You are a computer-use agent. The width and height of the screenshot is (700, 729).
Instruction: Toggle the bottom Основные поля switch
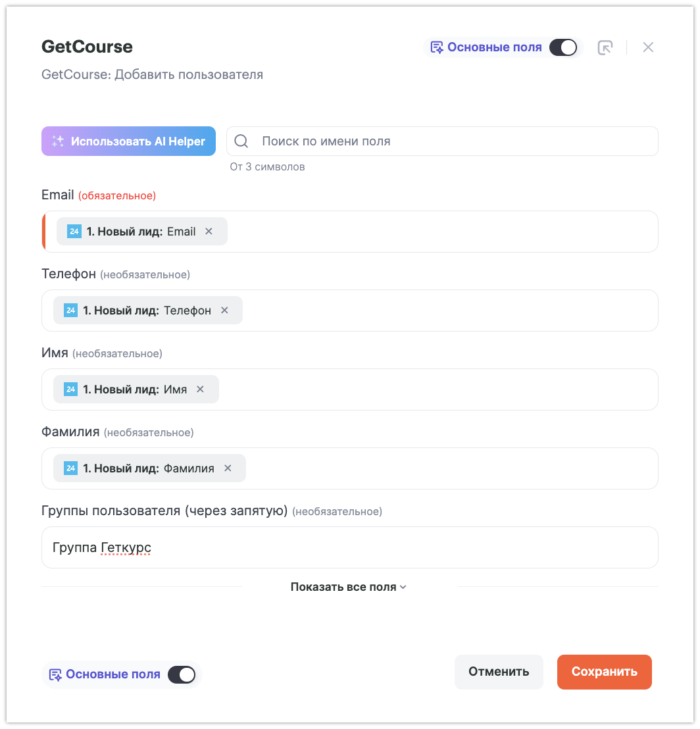[x=182, y=674]
